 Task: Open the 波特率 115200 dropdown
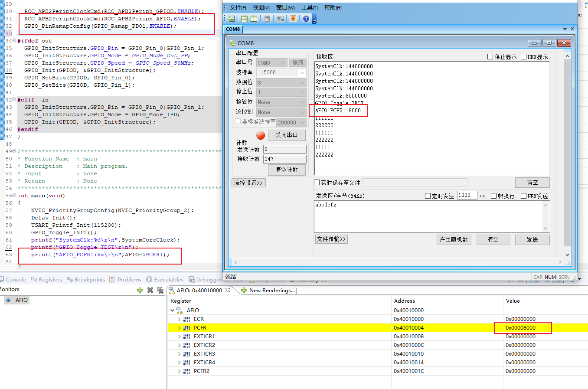(x=281, y=72)
